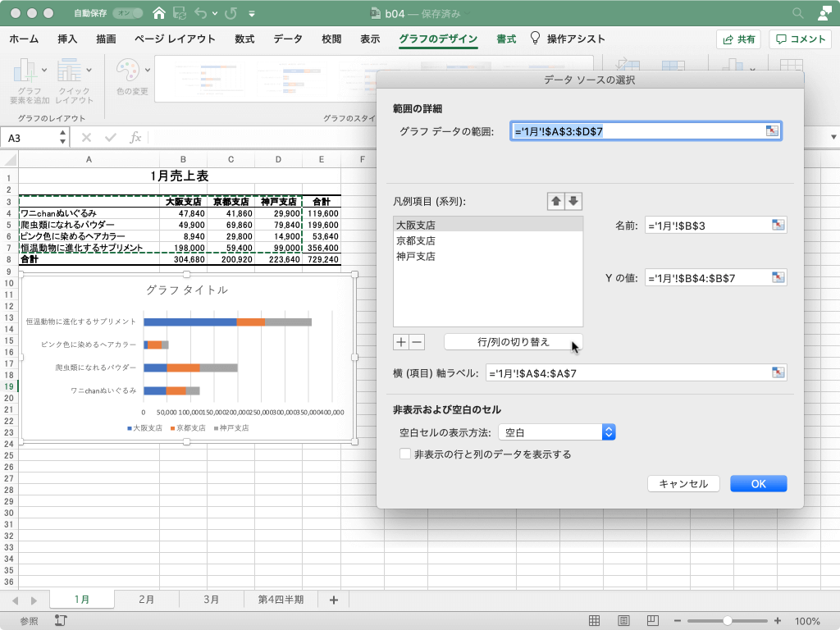Click the Undo arrow icon
This screenshot has width=840, height=630.
[201, 13]
